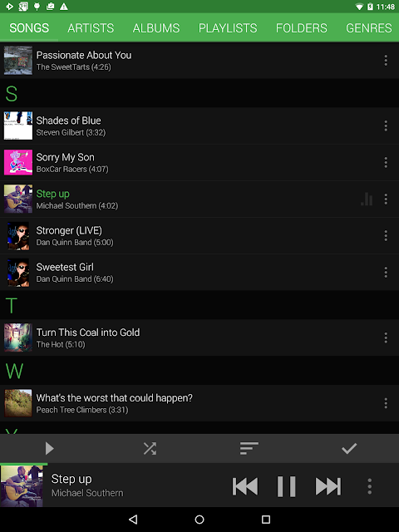Tap the Android back navigation button
The image size is (399, 532).
pos(133,519)
